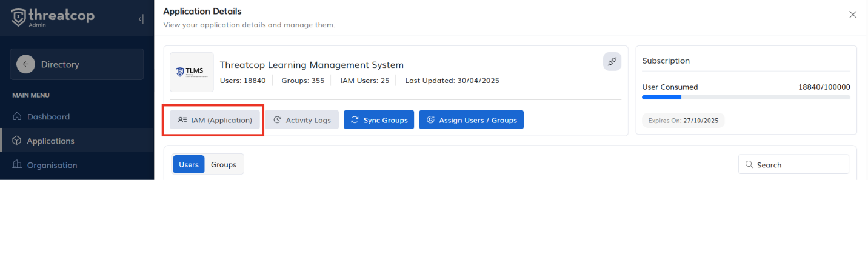Click the Organisation building icon
Image resolution: width=868 pixels, height=268 pixels.
tap(17, 165)
